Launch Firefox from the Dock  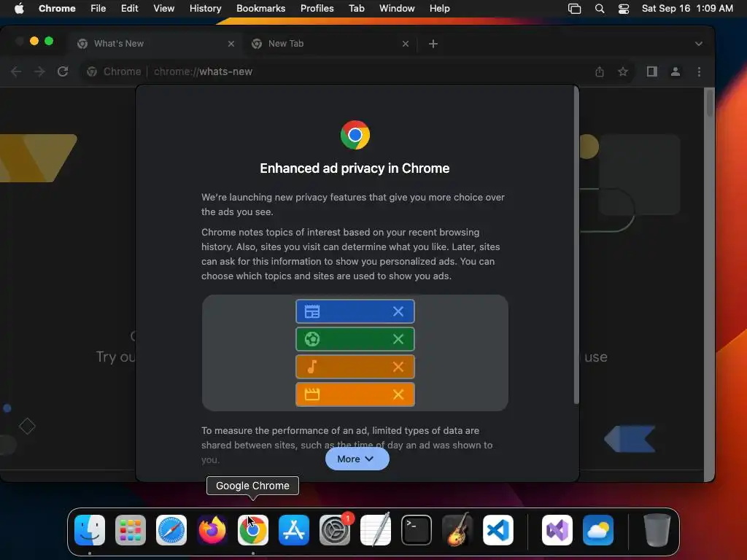212,529
